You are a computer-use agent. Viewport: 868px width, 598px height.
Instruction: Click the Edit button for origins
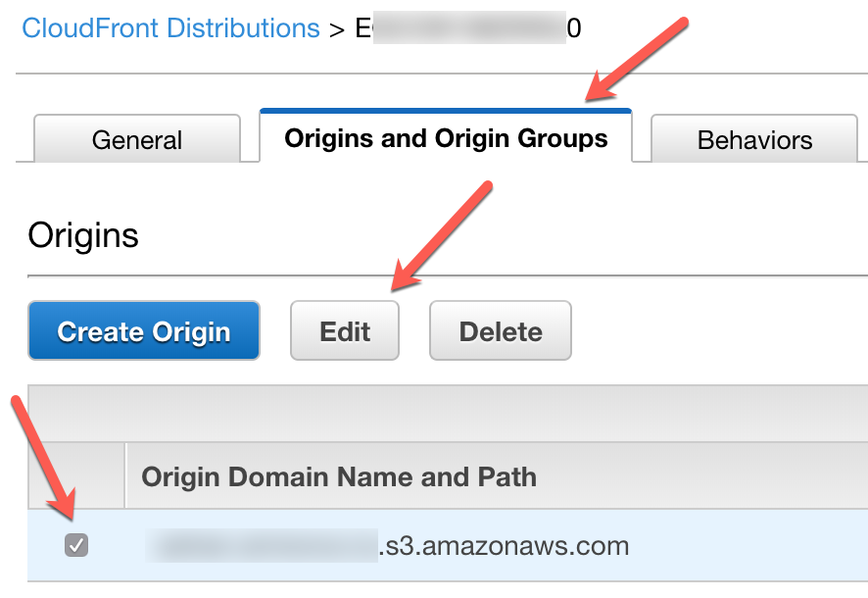[344, 330]
